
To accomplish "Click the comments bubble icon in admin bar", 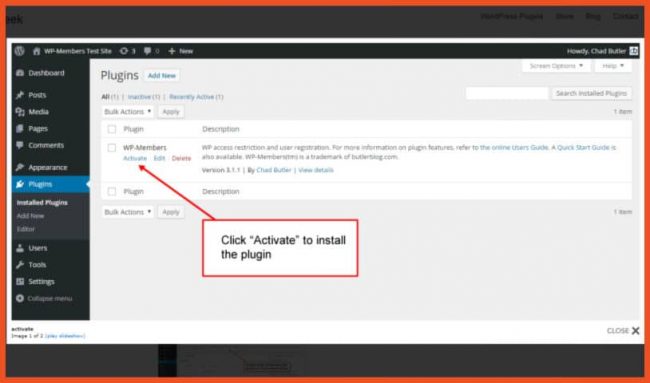I will point(148,51).
